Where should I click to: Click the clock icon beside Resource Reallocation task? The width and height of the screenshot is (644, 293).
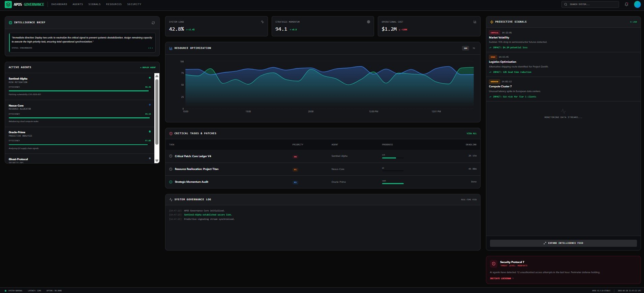171,169
